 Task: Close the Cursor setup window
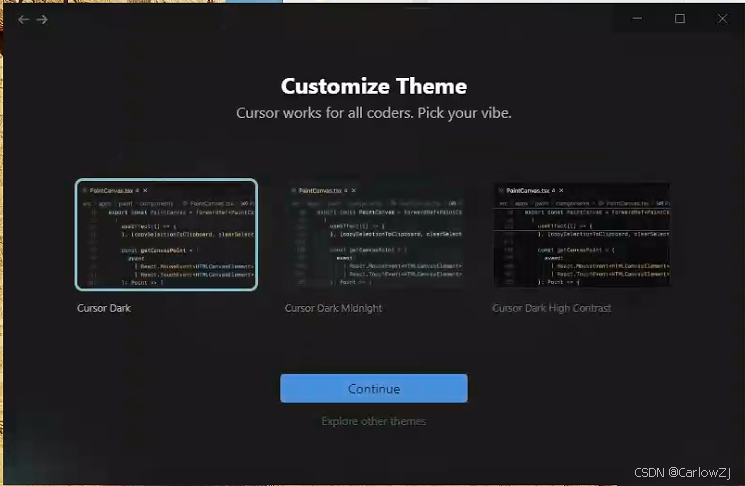[x=722, y=19]
